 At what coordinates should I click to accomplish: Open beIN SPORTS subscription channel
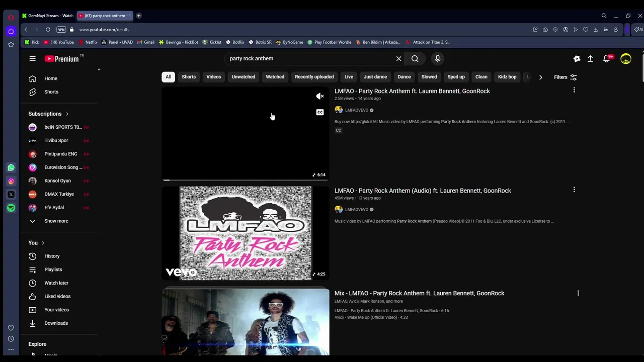point(62,127)
